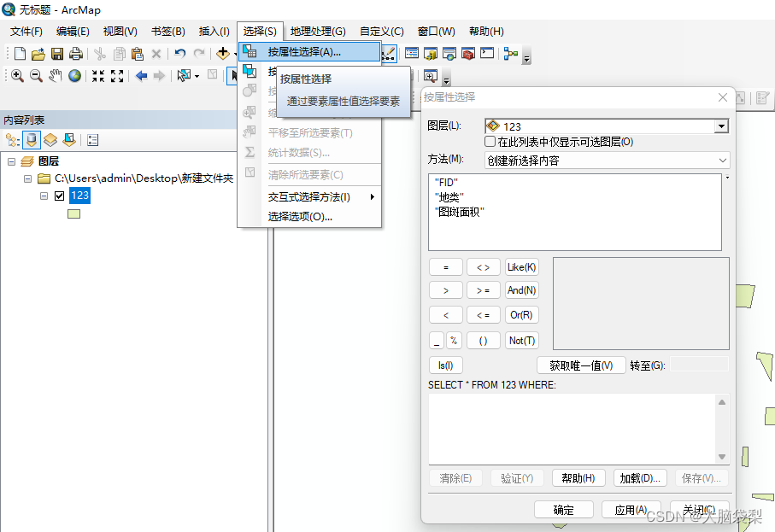This screenshot has width=775, height=532.
Task: Collapse the 新建文件夹 folder node
Action: coord(27,178)
